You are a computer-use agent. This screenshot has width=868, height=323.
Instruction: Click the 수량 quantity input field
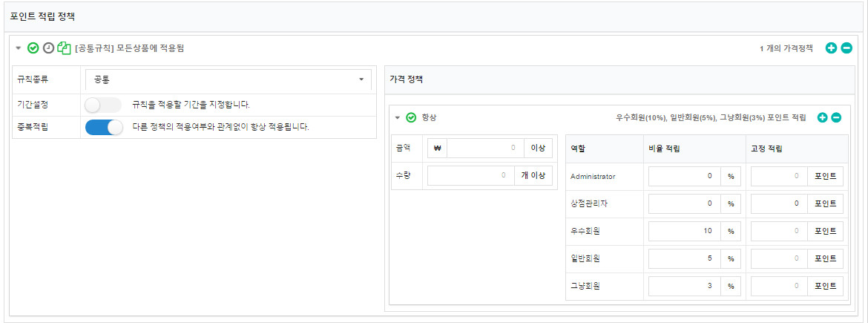[x=470, y=175]
